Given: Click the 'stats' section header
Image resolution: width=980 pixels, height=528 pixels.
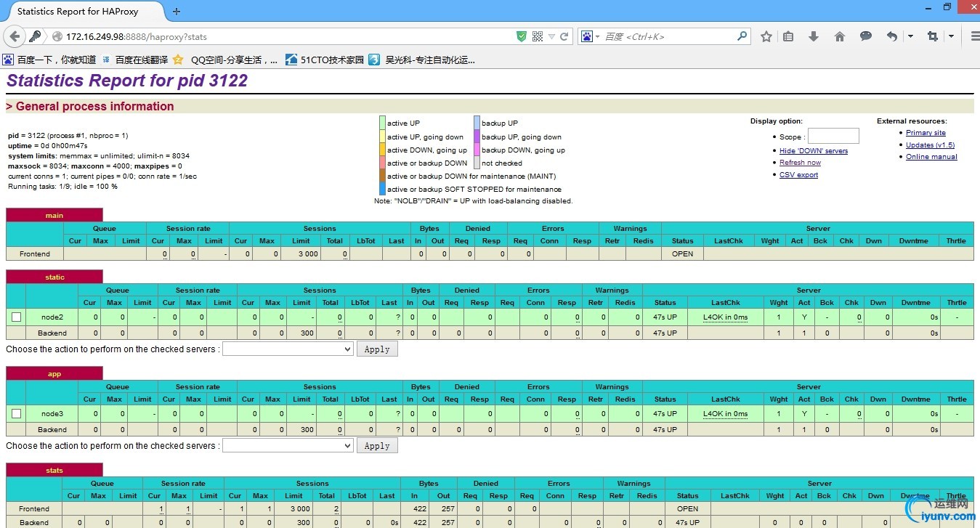Looking at the screenshot, I should tap(54, 470).
